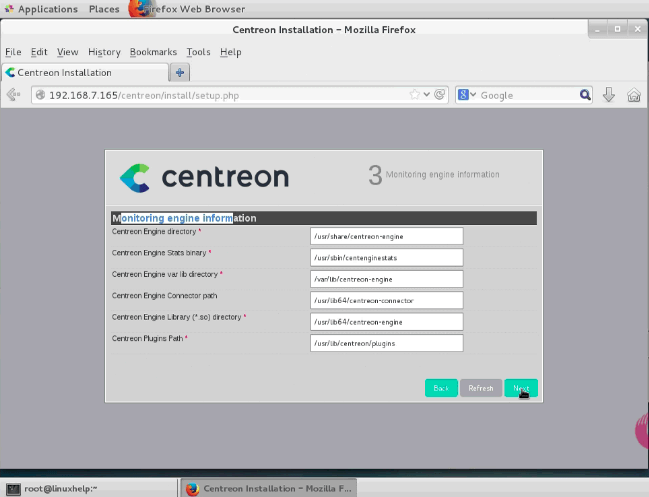This screenshot has width=649, height=497.
Task: Focus the Engine Connector path field
Action: coord(387,300)
